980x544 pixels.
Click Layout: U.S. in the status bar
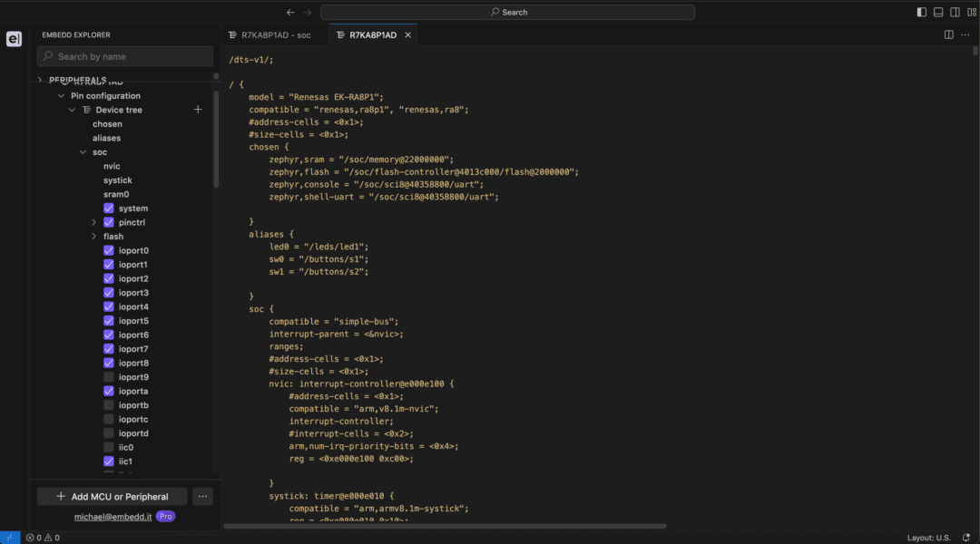click(x=927, y=537)
